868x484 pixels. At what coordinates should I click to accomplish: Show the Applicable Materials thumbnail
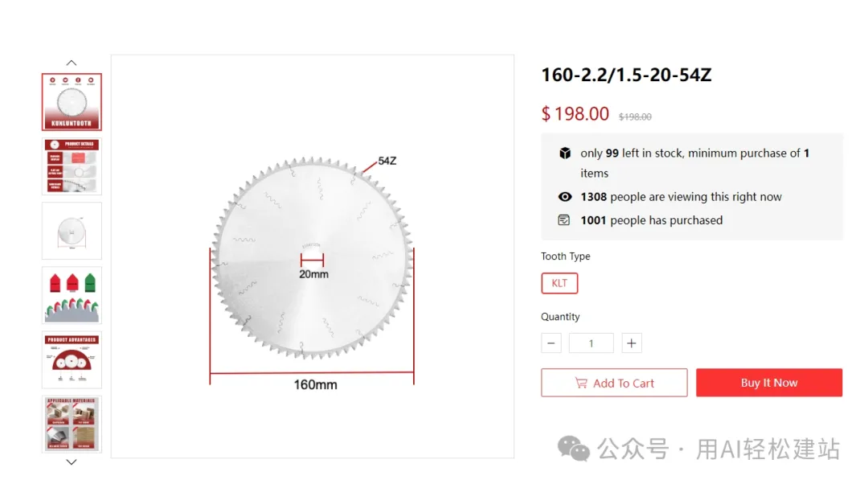(x=72, y=424)
